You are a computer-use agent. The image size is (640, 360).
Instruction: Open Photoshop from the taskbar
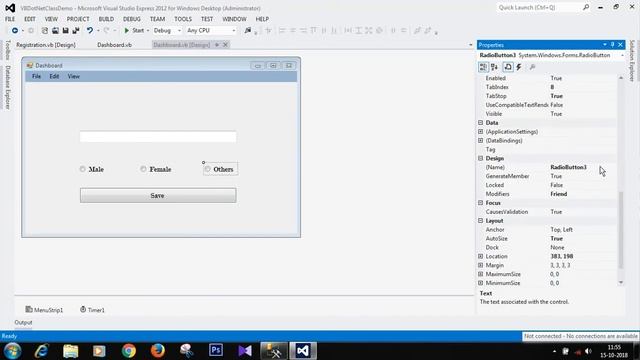(x=216, y=351)
